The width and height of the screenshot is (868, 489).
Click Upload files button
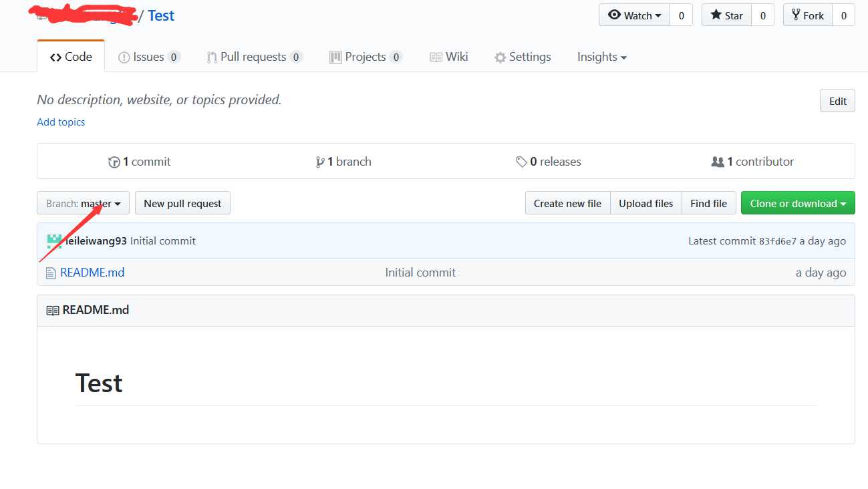645,203
